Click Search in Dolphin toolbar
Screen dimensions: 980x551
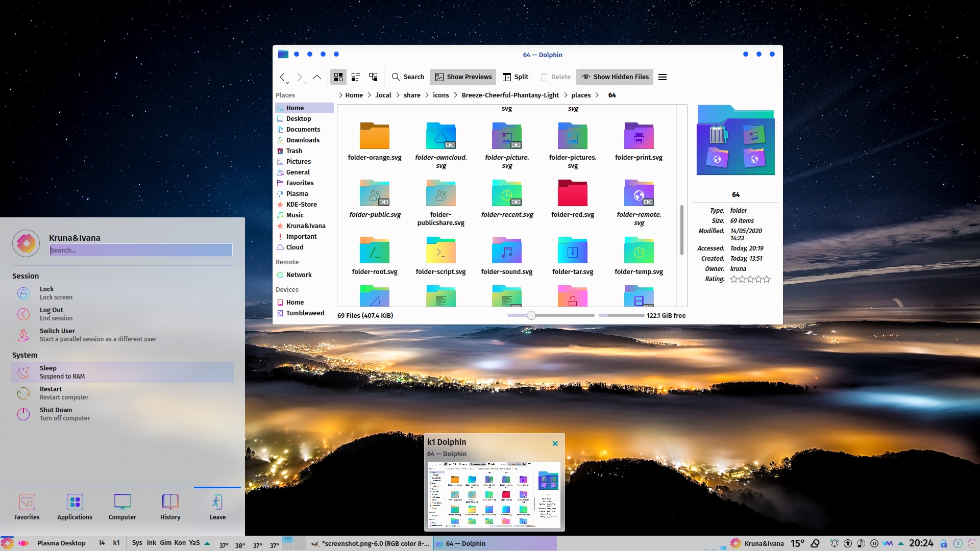pos(408,77)
